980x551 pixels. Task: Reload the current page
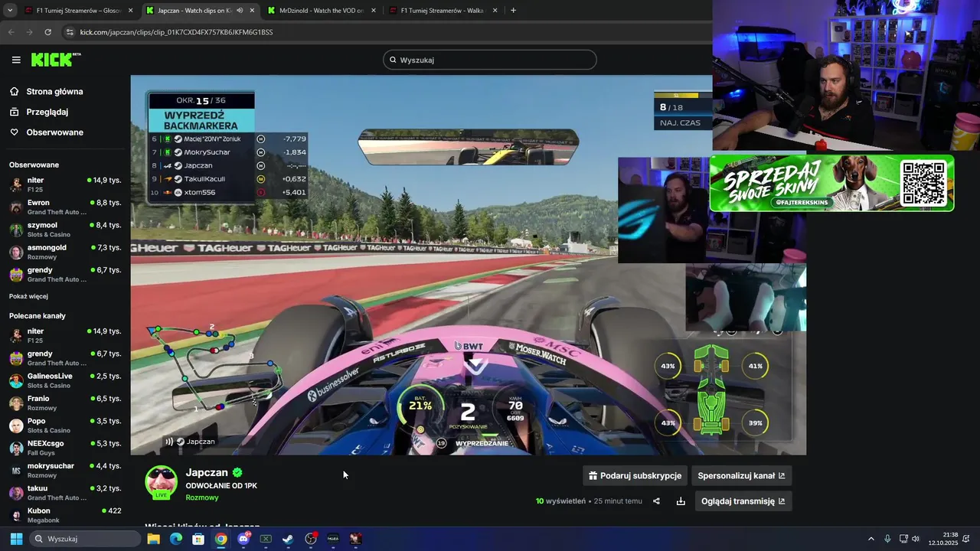(x=47, y=32)
